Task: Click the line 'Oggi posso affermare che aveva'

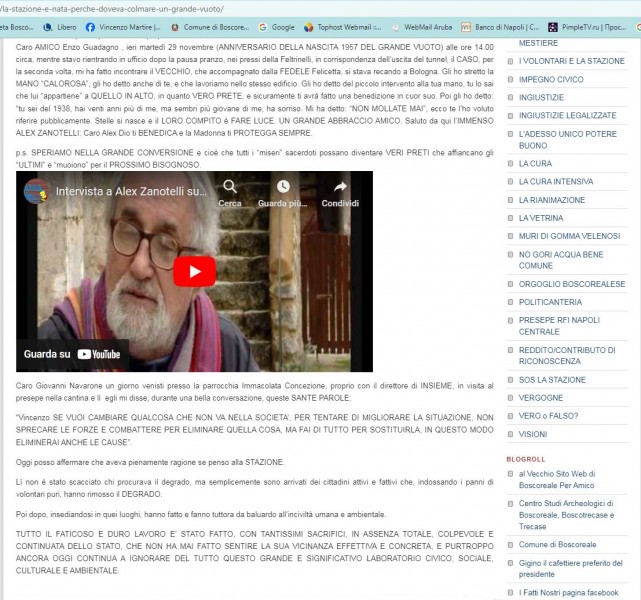Action: [150, 462]
